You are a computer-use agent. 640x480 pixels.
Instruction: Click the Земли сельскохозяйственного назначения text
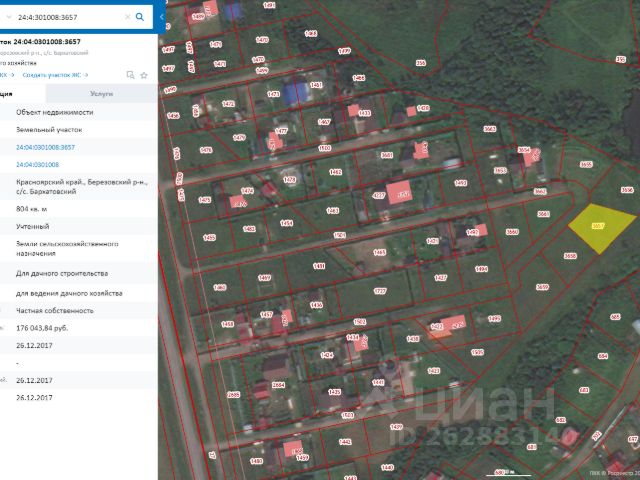click(67, 249)
